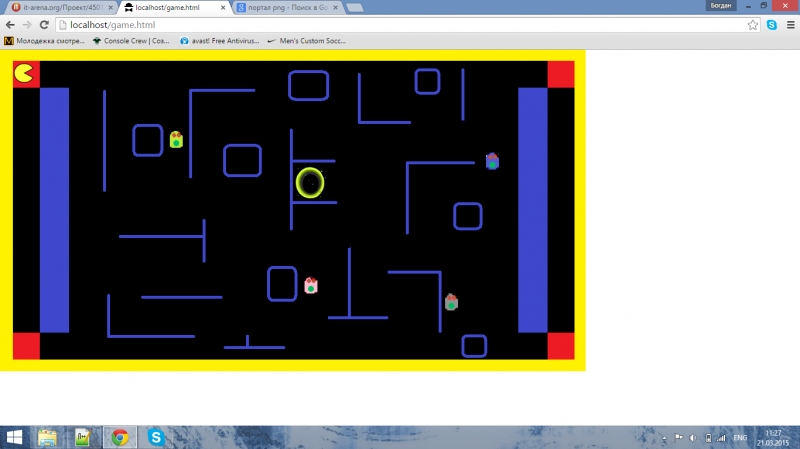Click the yellow Pac-Man character
The width and height of the screenshot is (800, 449).
tap(24, 73)
